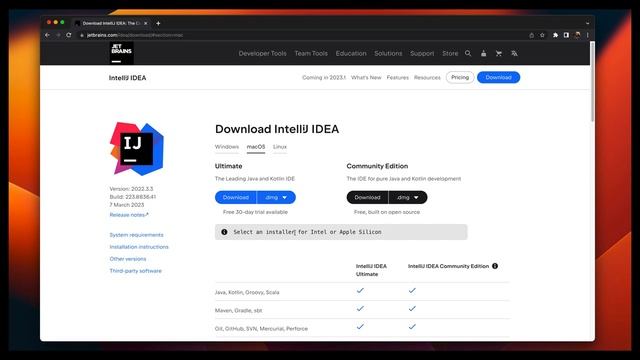Viewport: 640px width, 360px height.
Task: Open the account profile icon in header
Action: [x=483, y=53]
